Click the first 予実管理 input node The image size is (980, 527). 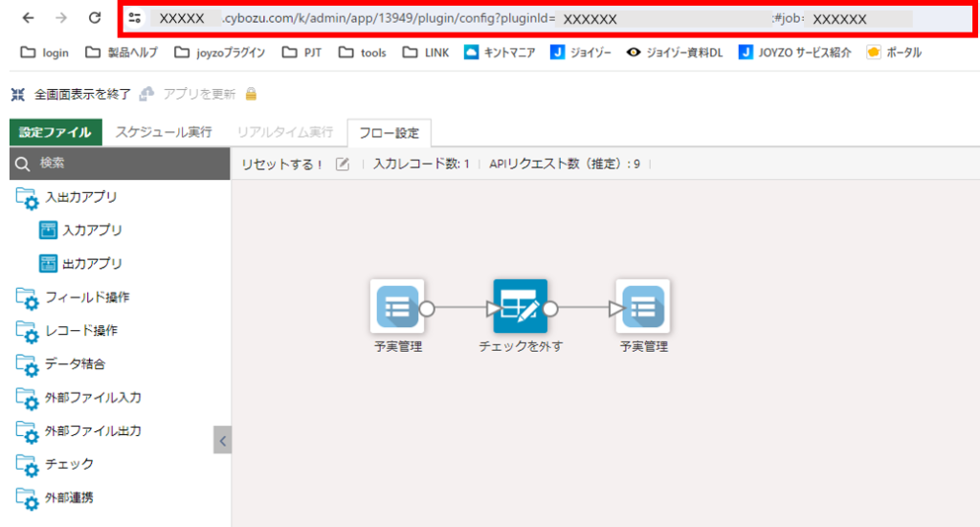tap(397, 306)
